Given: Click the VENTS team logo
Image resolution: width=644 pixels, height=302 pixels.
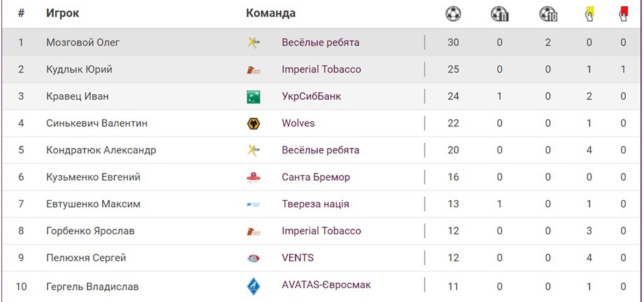Looking at the screenshot, I should click(x=254, y=258).
